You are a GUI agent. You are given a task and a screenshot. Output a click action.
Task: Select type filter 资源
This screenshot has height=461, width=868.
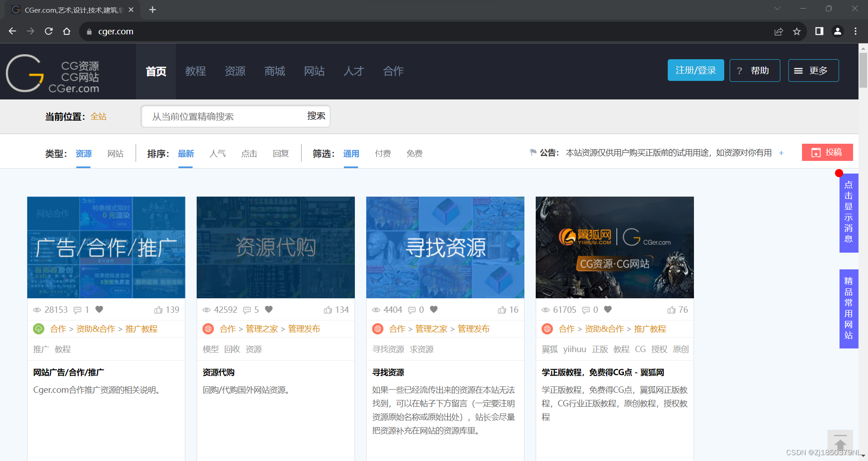click(84, 154)
